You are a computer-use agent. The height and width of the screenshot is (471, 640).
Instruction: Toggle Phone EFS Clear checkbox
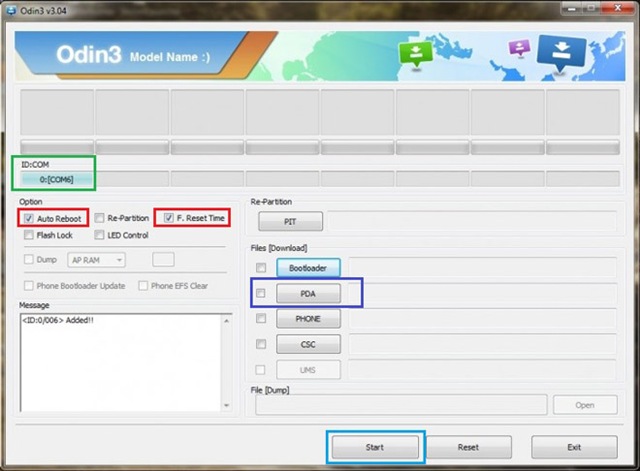(x=143, y=286)
